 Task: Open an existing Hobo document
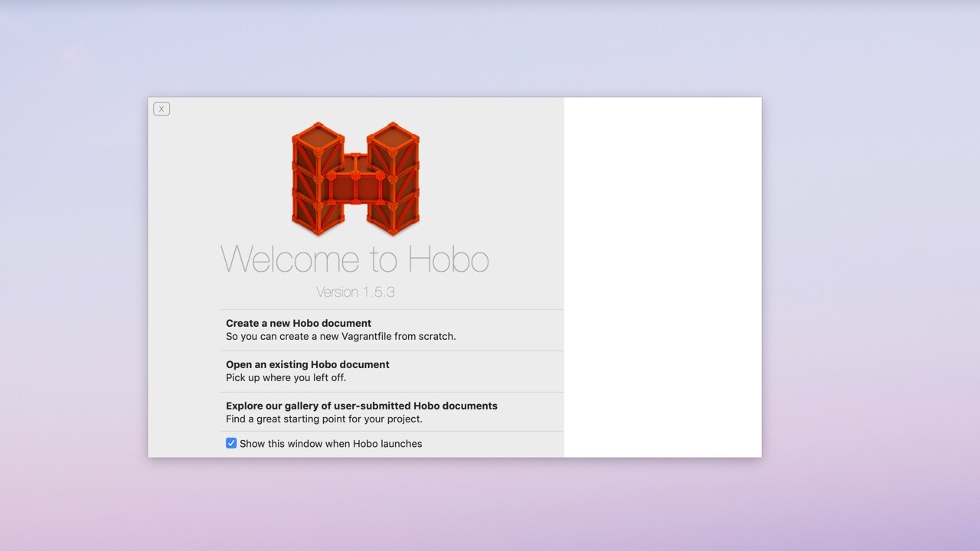392,371
